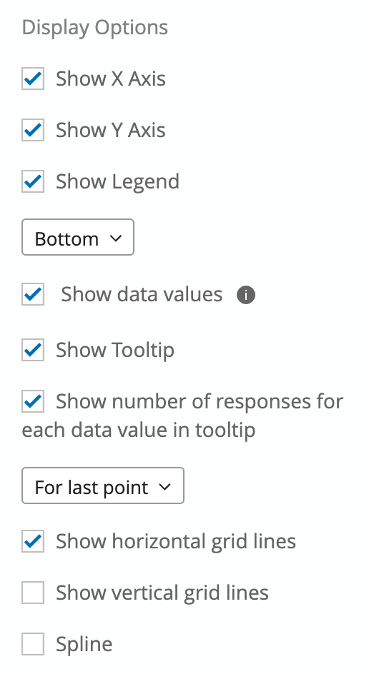Image resolution: width=368 pixels, height=675 pixels.
Task: Click the info icon beside Show data values
Action: (x=246, y=295)
